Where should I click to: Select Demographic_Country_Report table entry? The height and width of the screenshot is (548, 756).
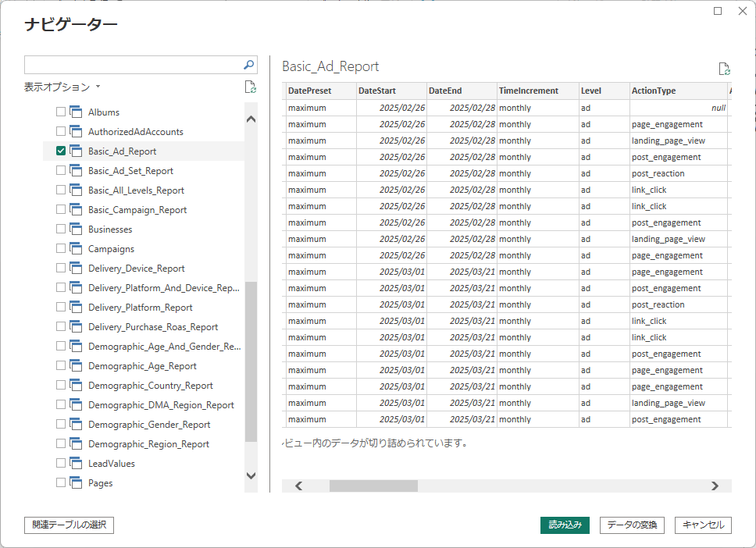(x=151, y=385)
